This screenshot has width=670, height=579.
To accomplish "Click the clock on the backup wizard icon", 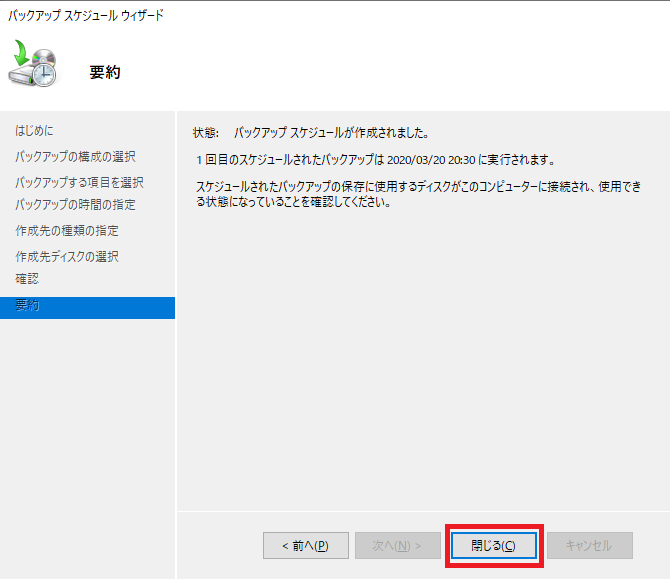I will [x=45, y=73].
